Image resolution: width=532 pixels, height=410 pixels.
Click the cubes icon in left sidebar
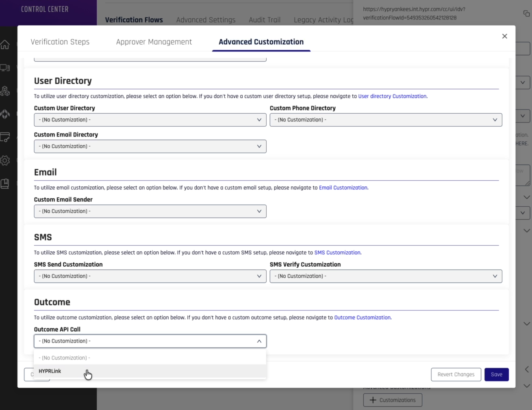pyautogui.click(x=5, y=91)
